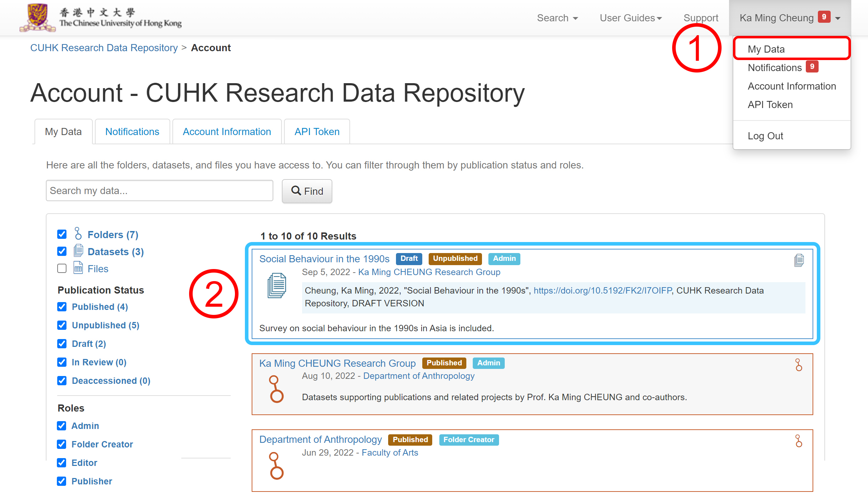Click the Datasets document icon in filters
This screenshot has height=494, width=868.
pos(78,251)
